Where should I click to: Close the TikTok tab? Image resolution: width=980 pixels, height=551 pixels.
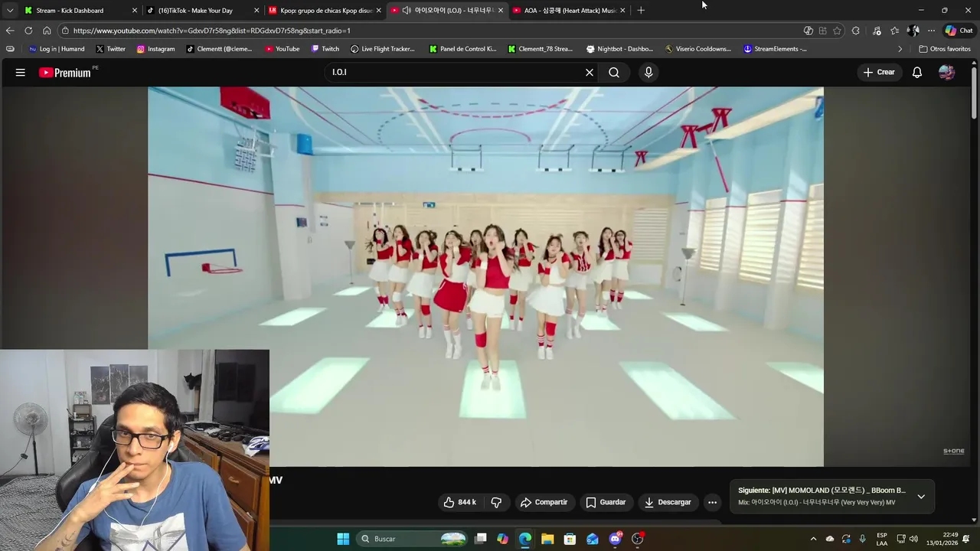tap(256, 11)
